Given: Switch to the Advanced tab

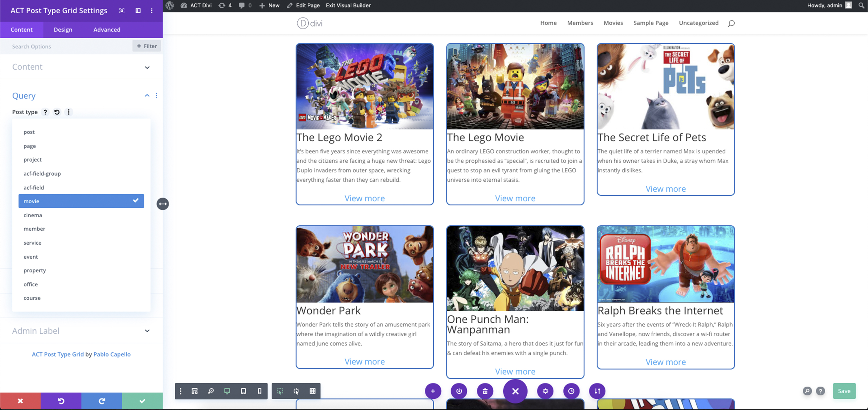Looking at the screenshot, I should click(107, 30).
